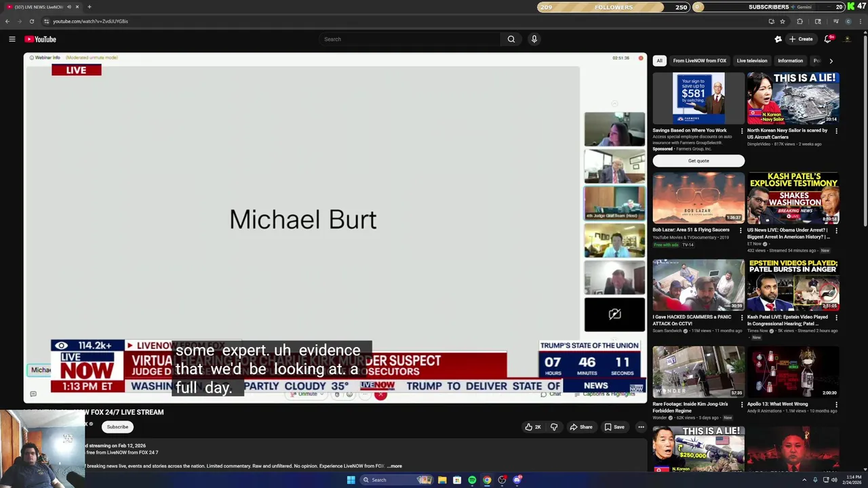Click the search magnifier button
Screen dimensions: 868x488
point(511,39)
